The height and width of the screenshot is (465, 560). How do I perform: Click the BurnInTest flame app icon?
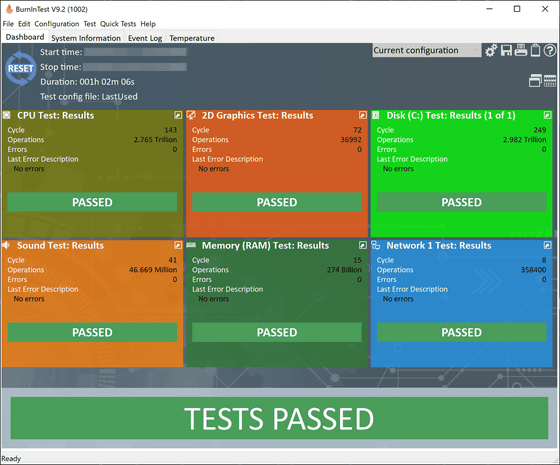(x=9, y=9)
